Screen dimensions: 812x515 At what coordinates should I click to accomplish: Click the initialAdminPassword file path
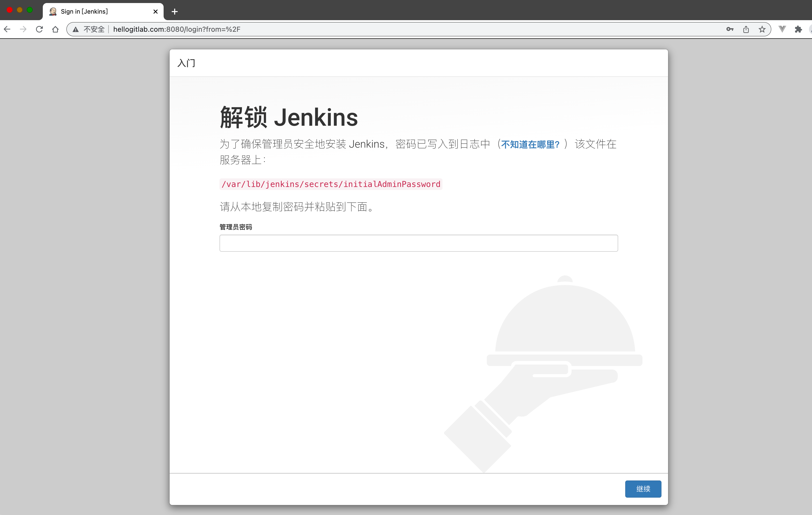tap(331, 184)
